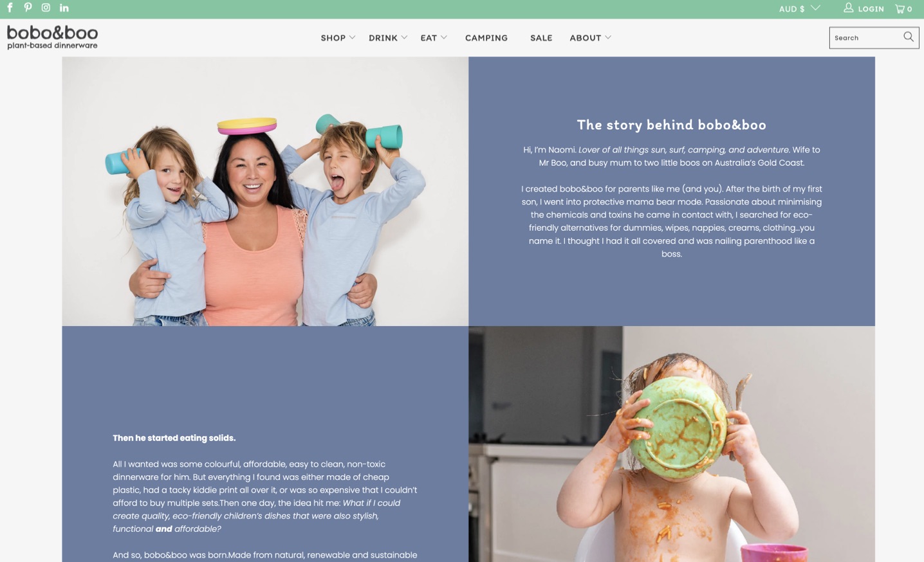Click the family photo with cups
This screenshot has width=924, height=562.
[x=265, y=191]
